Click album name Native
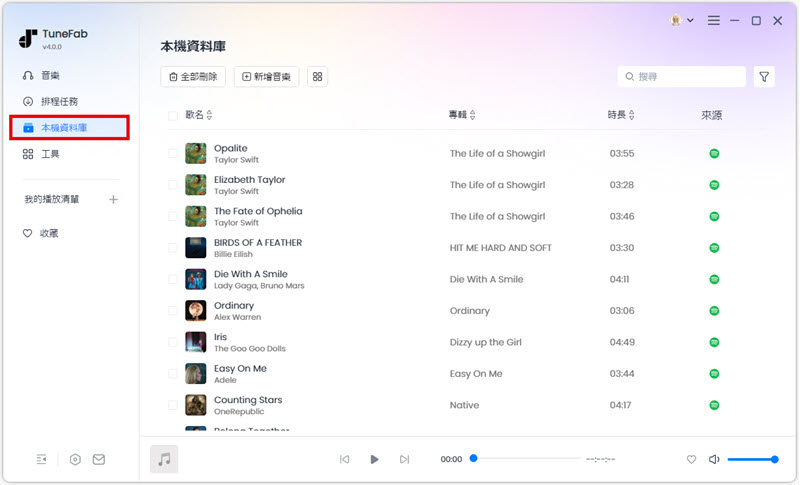 [x=464, y=405]
